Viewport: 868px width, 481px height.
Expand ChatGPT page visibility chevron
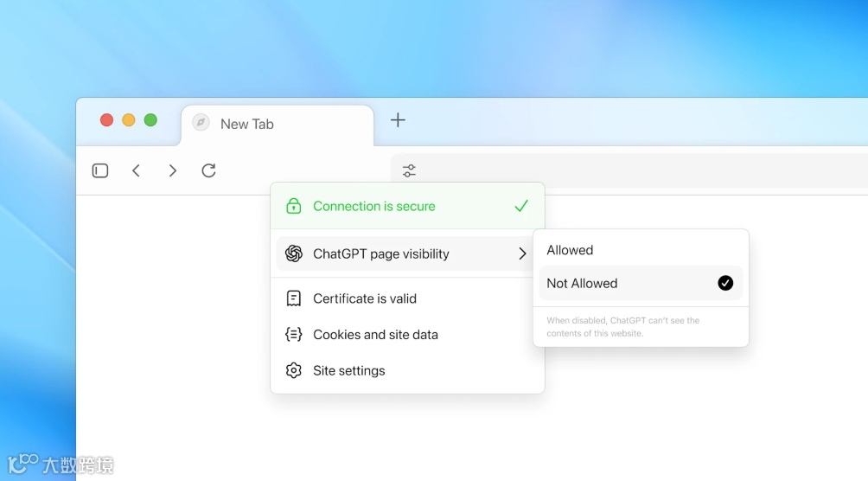pyautogui.click(x=522, y=253)
